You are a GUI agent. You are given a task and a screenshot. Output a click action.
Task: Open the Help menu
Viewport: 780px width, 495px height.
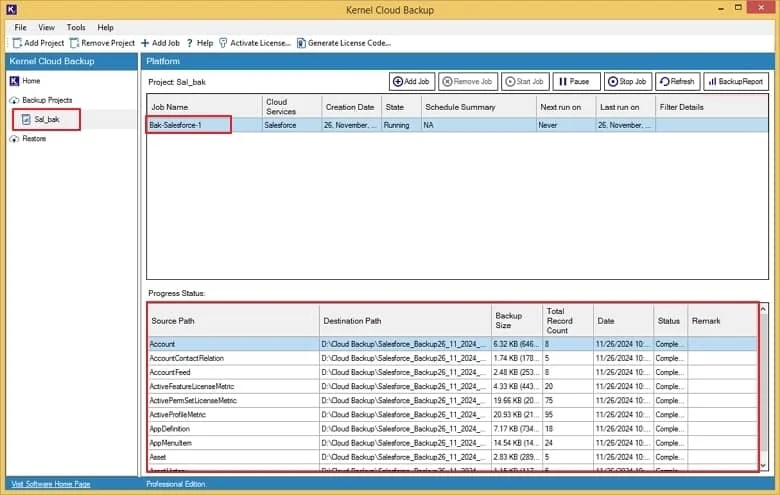pos(105,27)
